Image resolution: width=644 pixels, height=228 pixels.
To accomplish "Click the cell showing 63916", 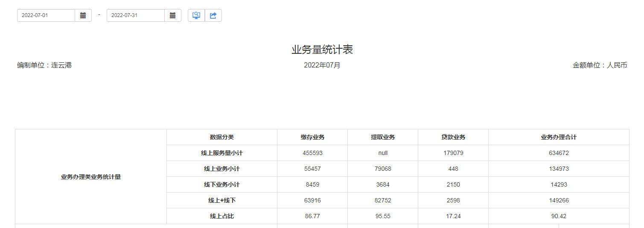I will click(x=312, y=200).
